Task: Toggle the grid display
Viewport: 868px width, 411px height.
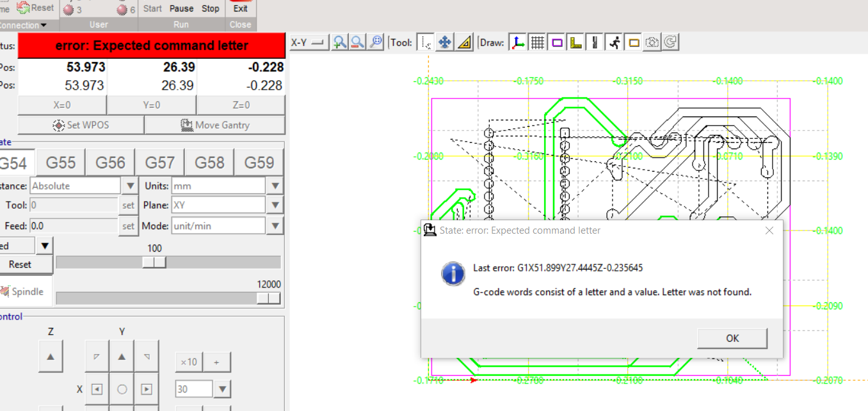Action: (538, 42)
